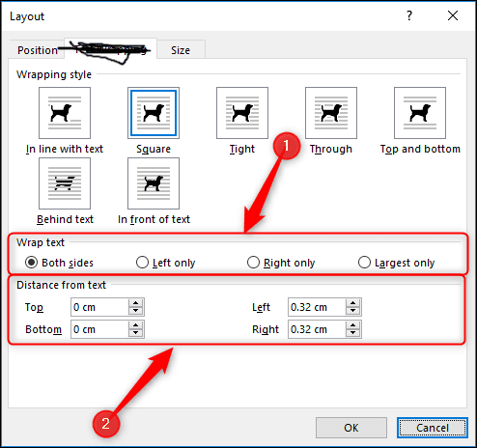Viewport: 477px width, 448px height.
Task: Select the Through wrapping style icon
Action: [331, 113]
